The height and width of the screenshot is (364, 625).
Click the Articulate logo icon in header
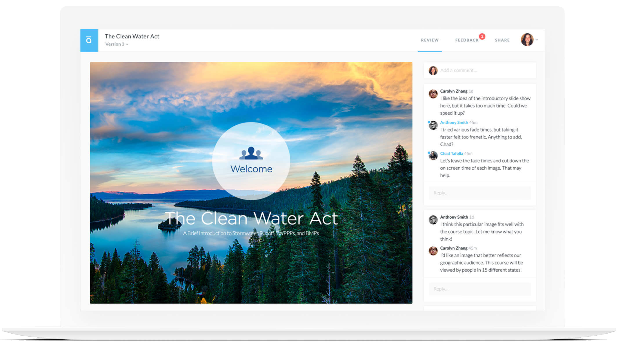tap(89, 40)
